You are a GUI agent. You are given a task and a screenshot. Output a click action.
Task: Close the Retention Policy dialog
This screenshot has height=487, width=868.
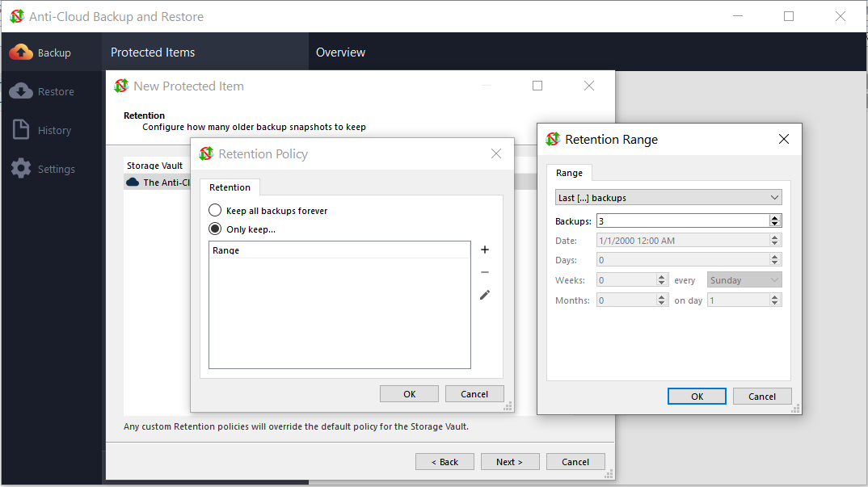tap(496, 153)
